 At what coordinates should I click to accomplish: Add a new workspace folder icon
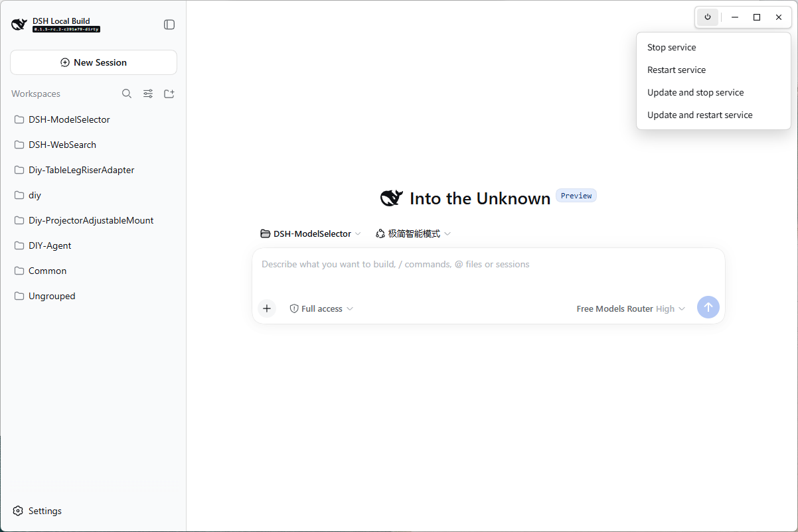[169, 94]
